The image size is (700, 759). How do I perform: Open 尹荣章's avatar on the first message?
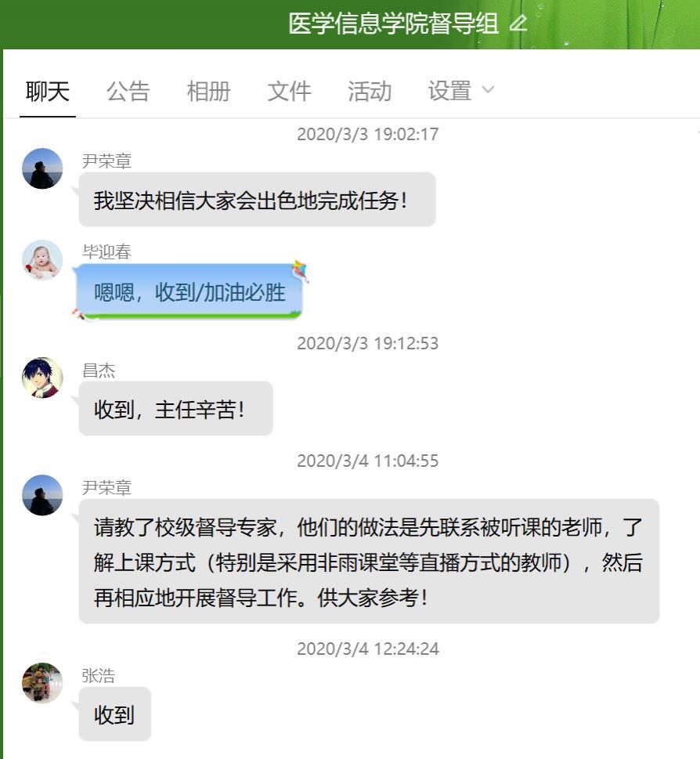click(x=42, y=168)
